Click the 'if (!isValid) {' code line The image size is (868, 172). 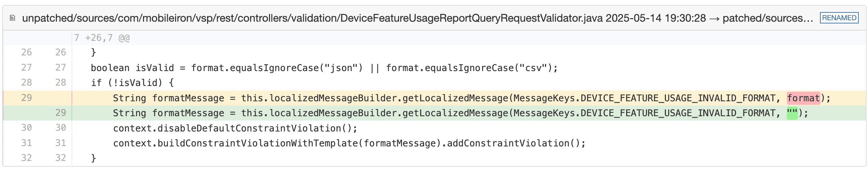[132, 82]
